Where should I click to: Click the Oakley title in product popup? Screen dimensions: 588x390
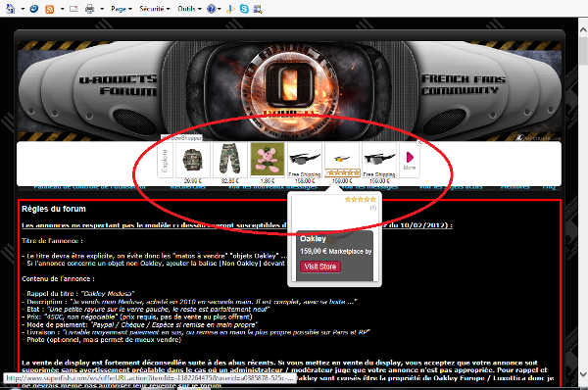313,239
